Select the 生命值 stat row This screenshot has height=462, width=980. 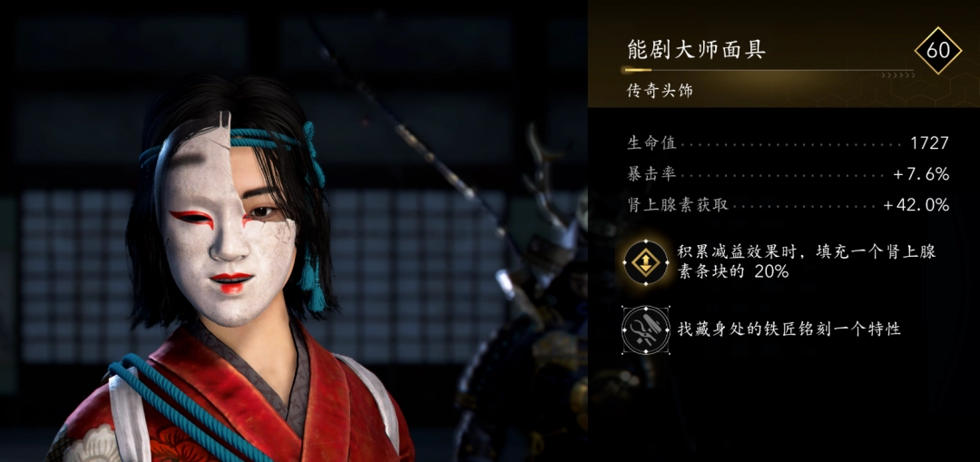coord(789,143)
